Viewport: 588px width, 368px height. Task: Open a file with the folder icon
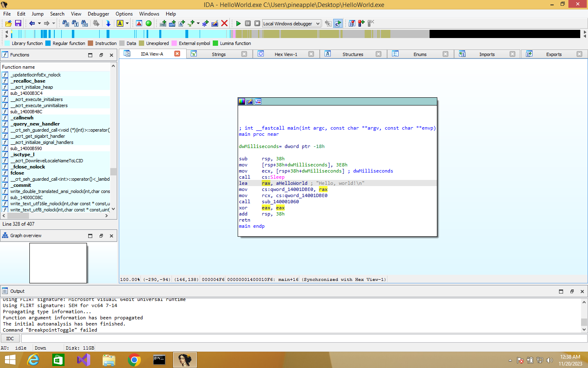pos(8,23)
